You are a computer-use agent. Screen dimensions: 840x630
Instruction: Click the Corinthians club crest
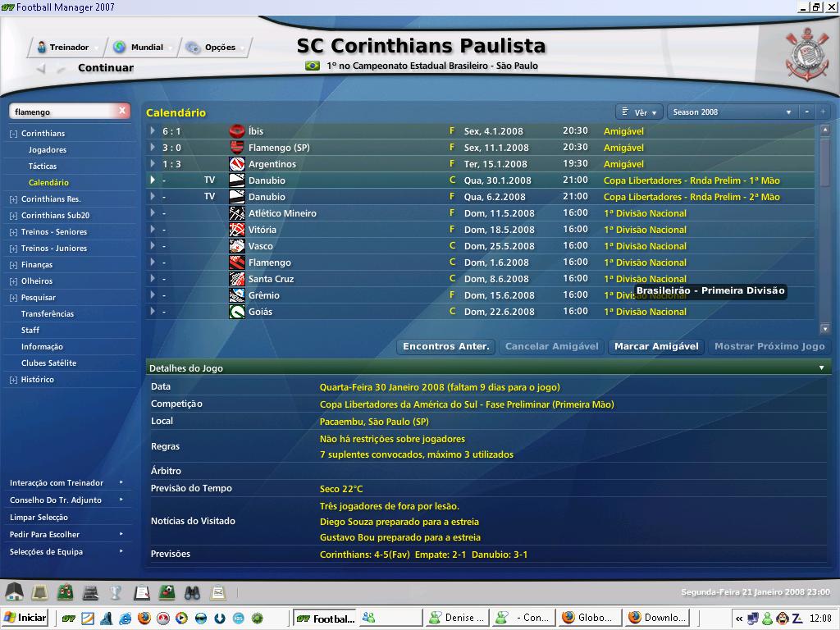click(x=806, y=55)
